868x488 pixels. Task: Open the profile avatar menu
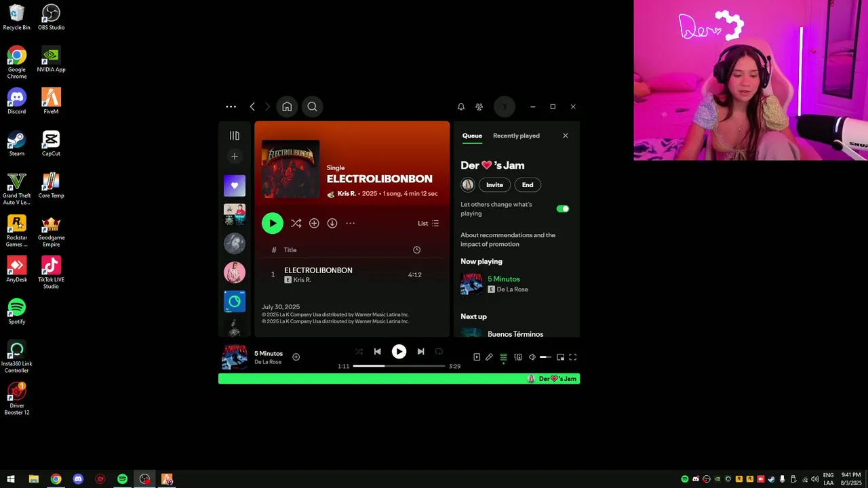504,106
